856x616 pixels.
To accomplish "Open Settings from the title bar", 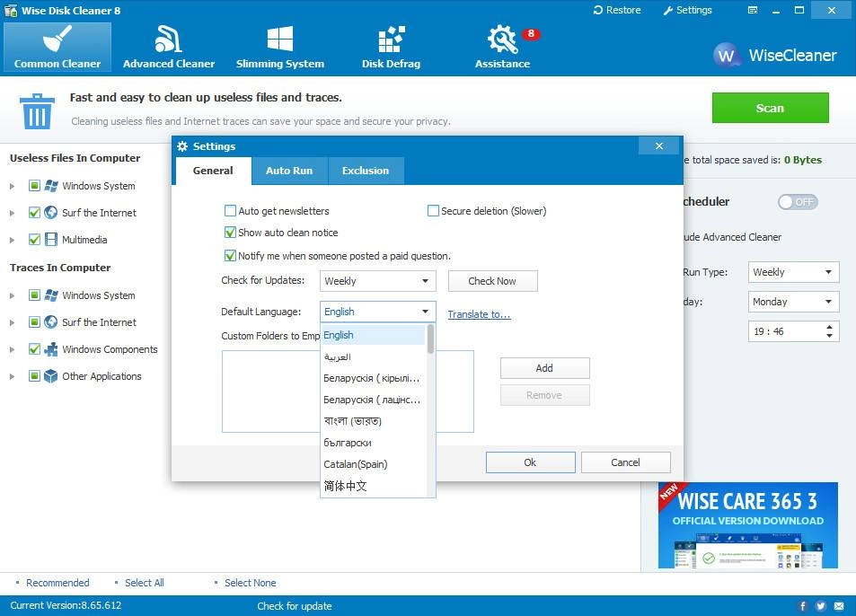I will point(687,10).
